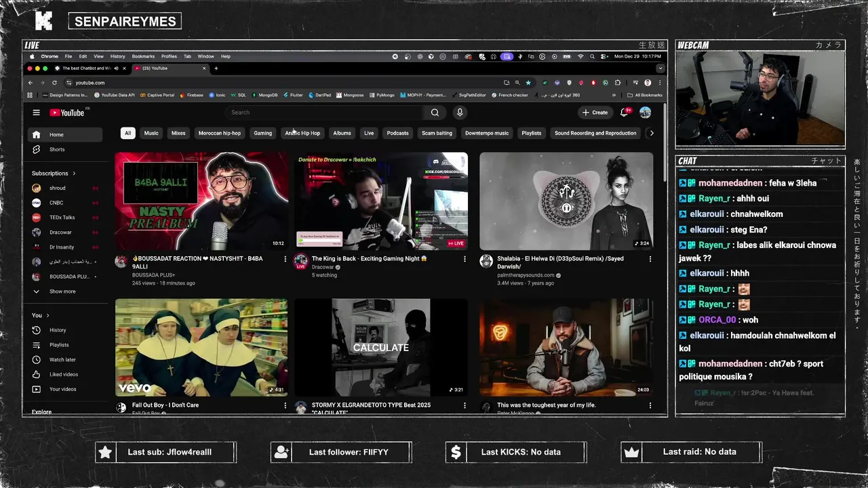Expand the You section chevron
Viewport: 868px width, 488px height.
point(47,315)
